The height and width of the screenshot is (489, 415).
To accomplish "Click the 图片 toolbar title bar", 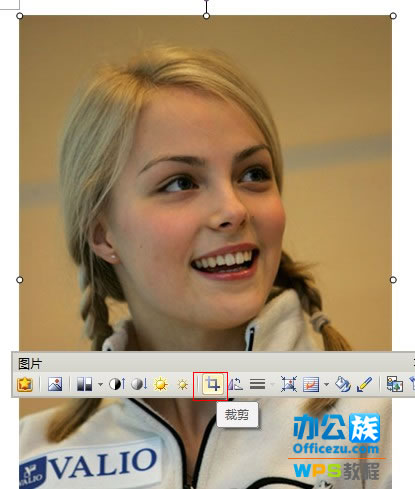I will (213, 363).
